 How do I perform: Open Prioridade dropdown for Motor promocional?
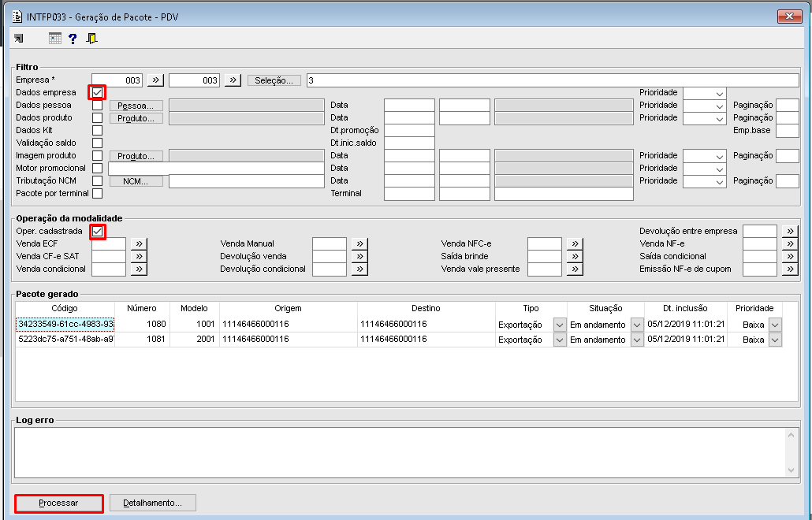(x=719, y=169)
